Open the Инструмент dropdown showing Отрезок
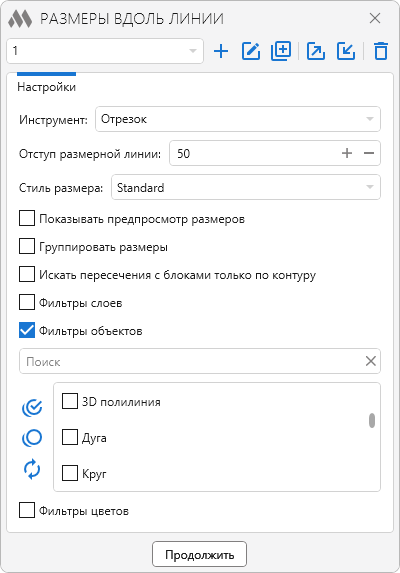The image size is (400, 573). point(238,119)
